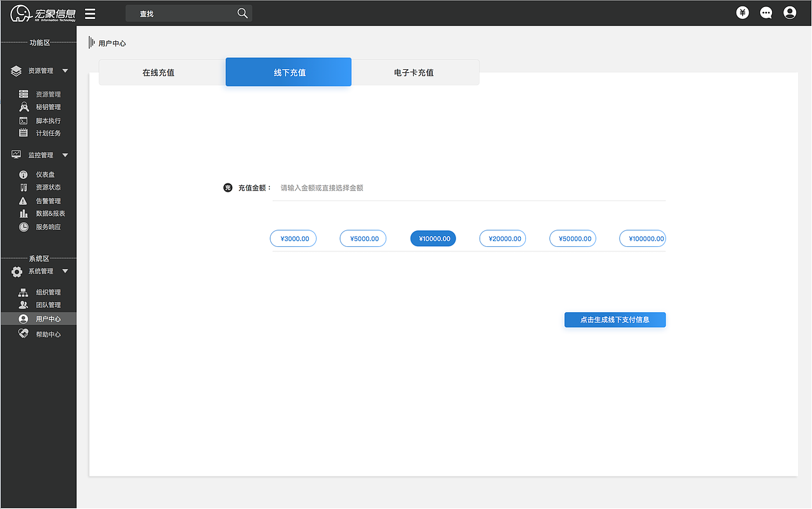Focus the 充值金额 amount input field

(x=469, y=188)
